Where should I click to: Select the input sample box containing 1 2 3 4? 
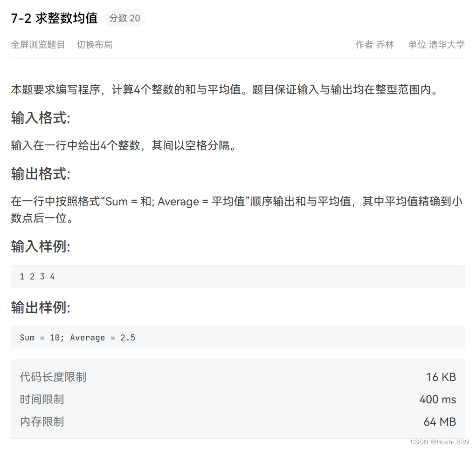click(x=238, y=276)
